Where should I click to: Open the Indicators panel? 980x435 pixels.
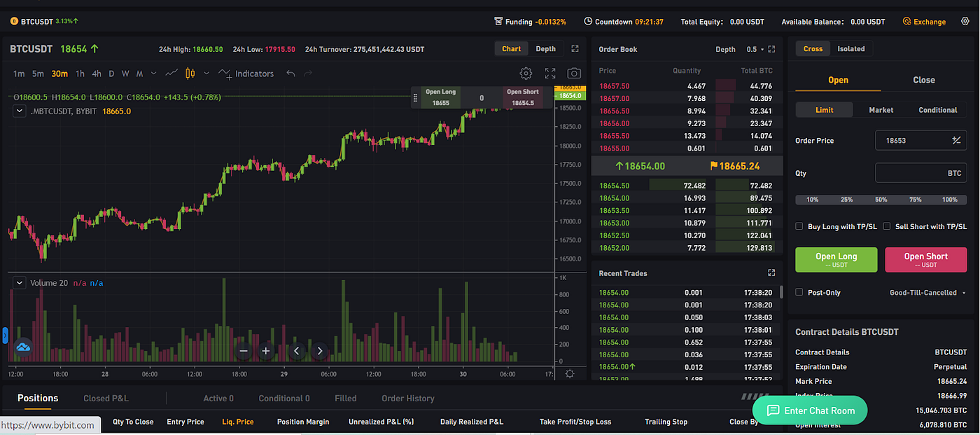point(255,73)
